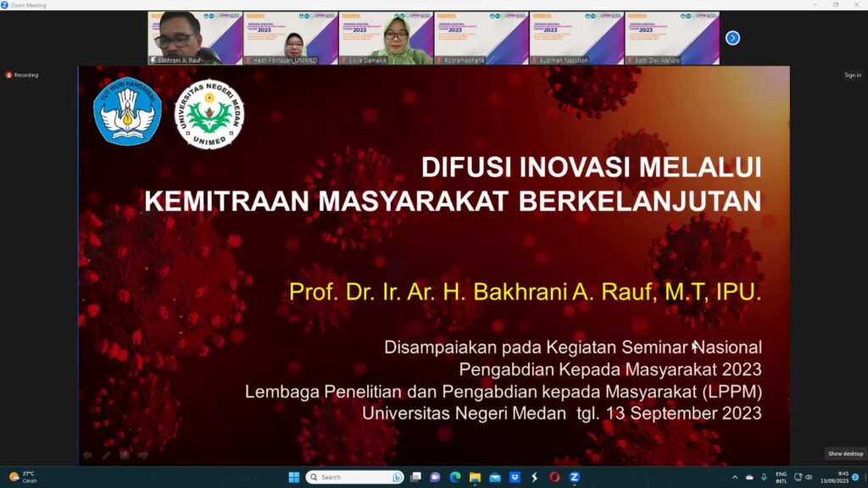Open Opera browser from taskbar
The image size is (868, 488).
click(554, 477)
